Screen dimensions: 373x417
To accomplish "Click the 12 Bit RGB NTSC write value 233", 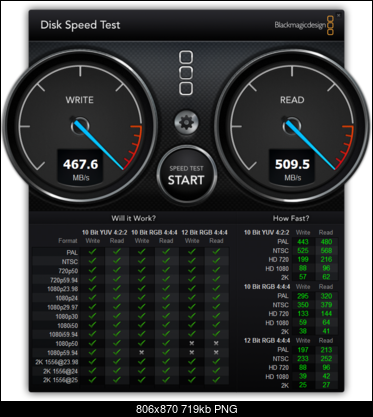I will 303,359.
